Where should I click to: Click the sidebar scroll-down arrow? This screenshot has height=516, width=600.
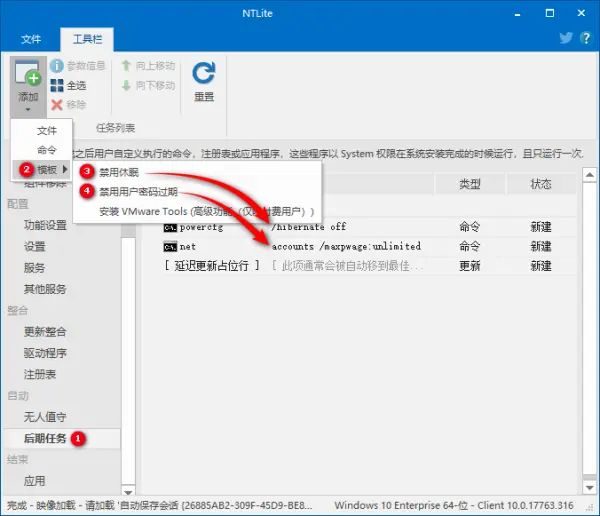pyautogui.click(x=128, y=492)
